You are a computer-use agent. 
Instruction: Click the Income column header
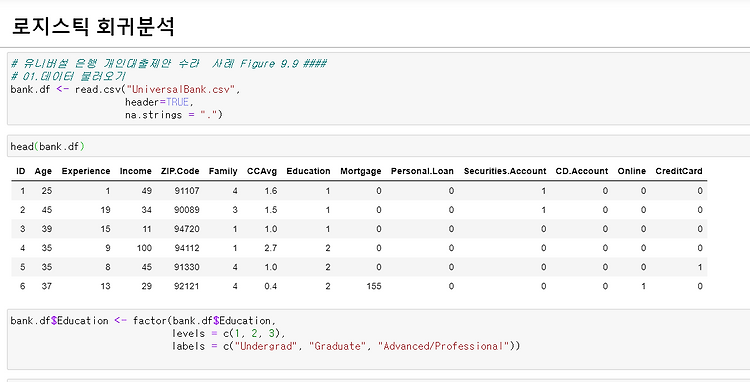(x=135, y=171)
